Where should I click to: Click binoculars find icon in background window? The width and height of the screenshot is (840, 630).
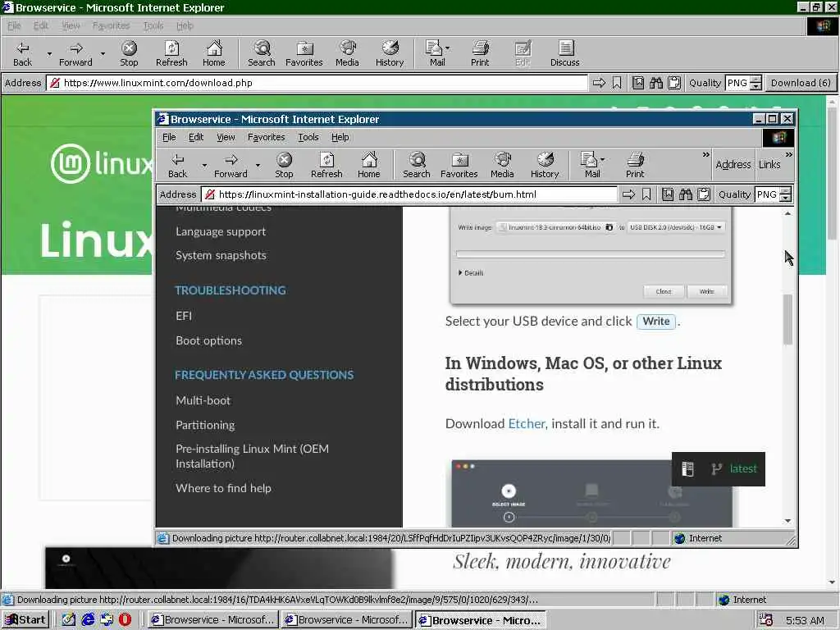(x=655, y=83)
